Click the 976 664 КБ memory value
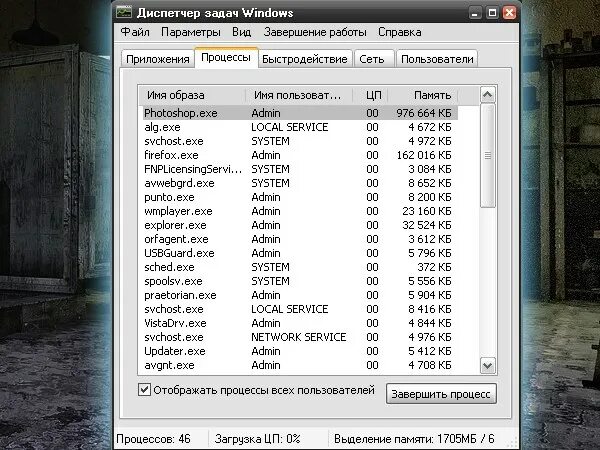This screenshot has width=600, height=450. coord(424,113)
